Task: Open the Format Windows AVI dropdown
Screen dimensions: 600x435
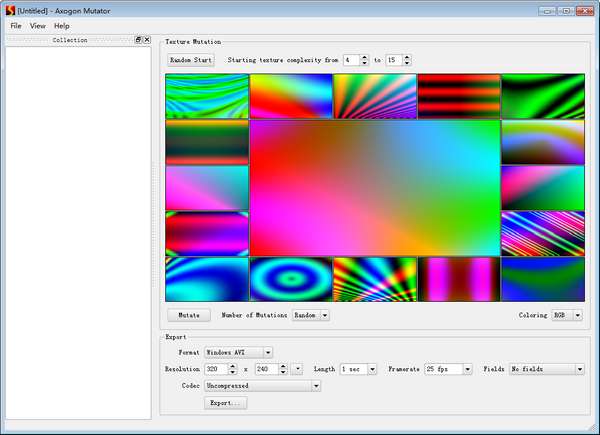Action: coord(238,352)
